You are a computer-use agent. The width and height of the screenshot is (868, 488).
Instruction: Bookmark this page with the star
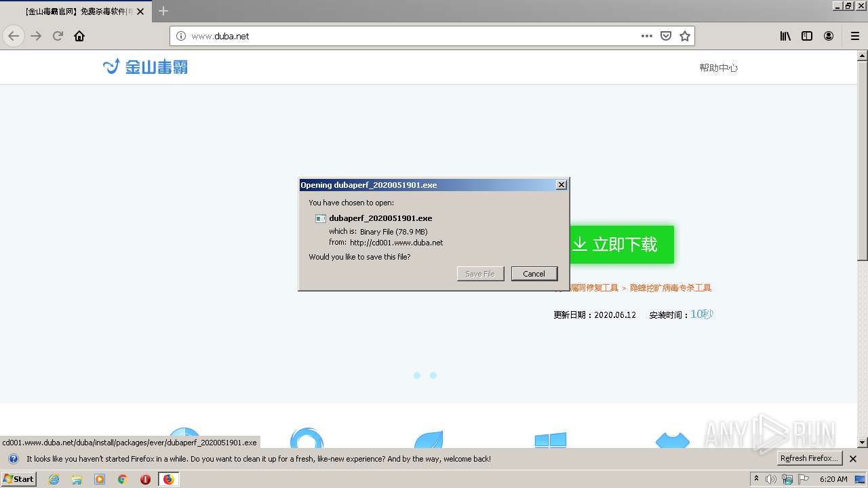(x=685, y=36)
